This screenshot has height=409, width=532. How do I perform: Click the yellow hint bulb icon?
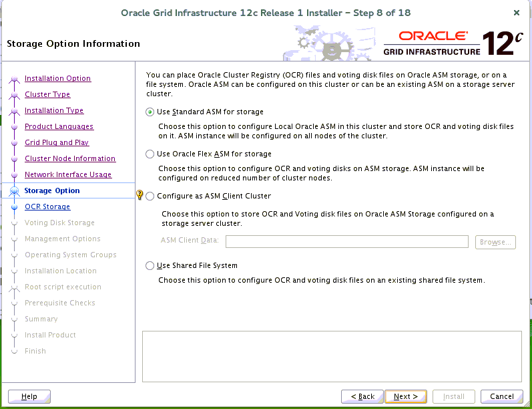pos(140,194)
